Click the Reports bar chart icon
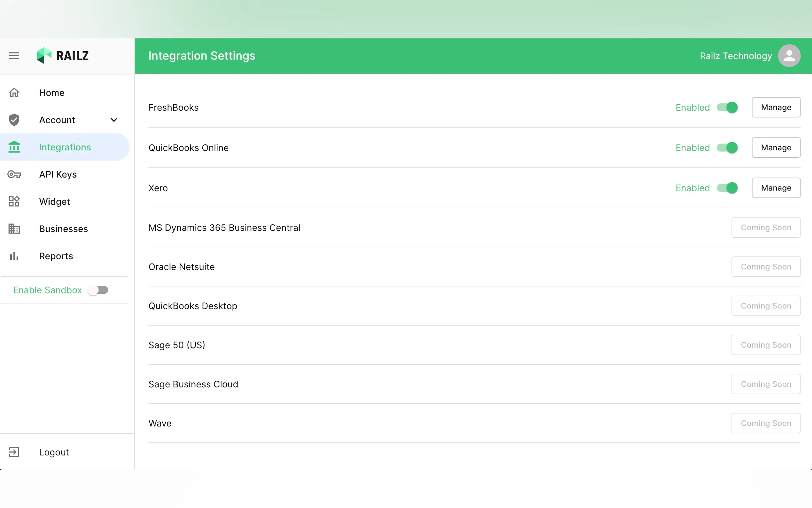 [14, 256]
